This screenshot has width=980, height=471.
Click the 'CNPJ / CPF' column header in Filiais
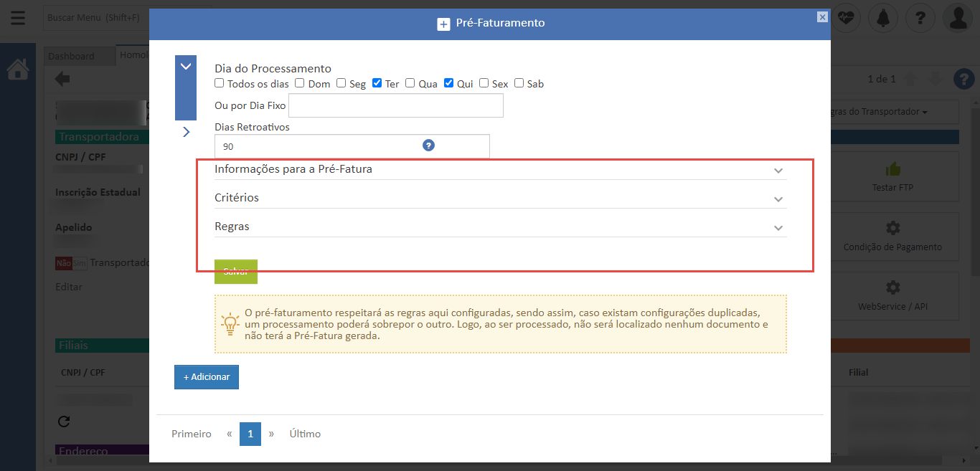83,373
